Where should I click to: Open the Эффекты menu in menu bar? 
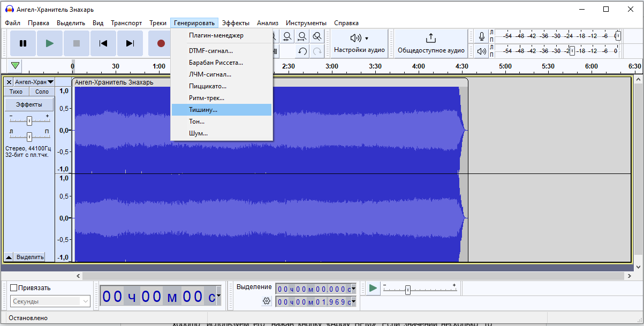[236, 23]
